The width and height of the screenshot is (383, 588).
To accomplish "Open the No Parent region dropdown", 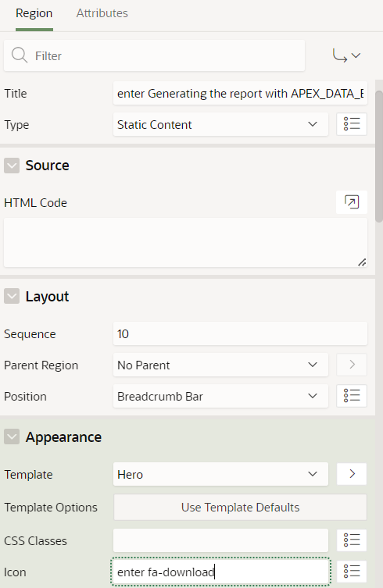I will coord(220,365).
